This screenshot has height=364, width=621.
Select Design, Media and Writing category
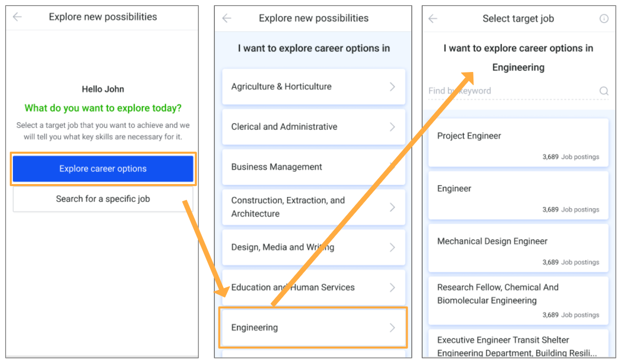tap(314, 247)
